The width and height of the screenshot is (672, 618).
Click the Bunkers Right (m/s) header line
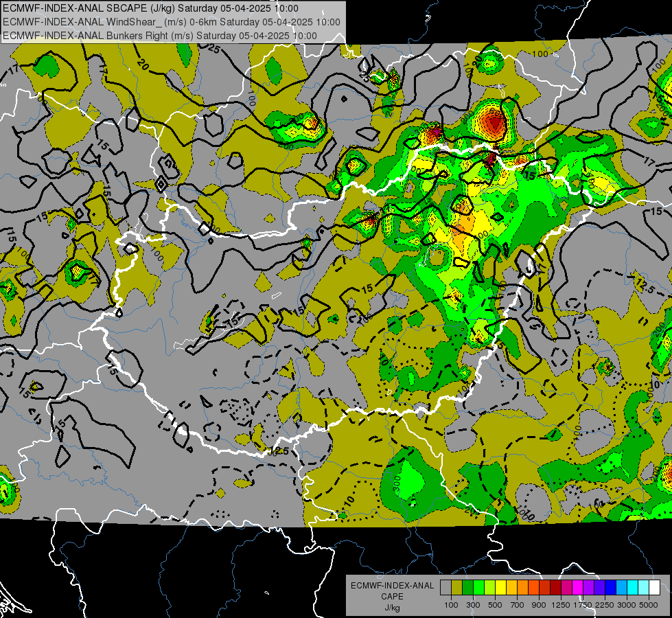[160, 36]
